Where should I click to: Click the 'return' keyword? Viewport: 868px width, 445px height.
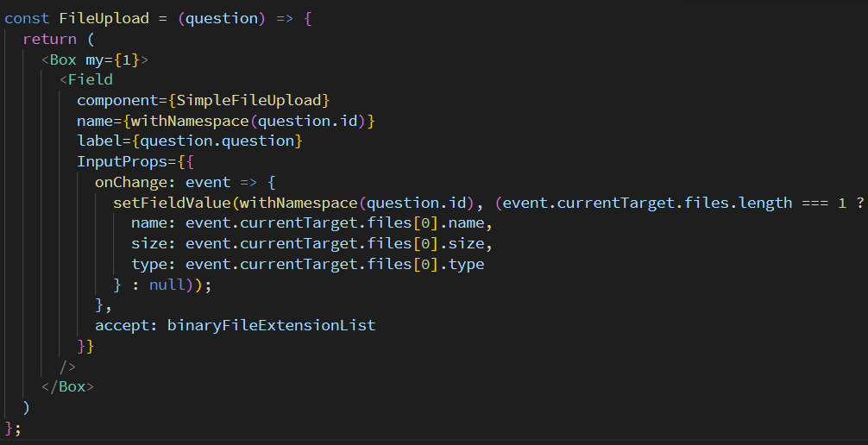49,39
